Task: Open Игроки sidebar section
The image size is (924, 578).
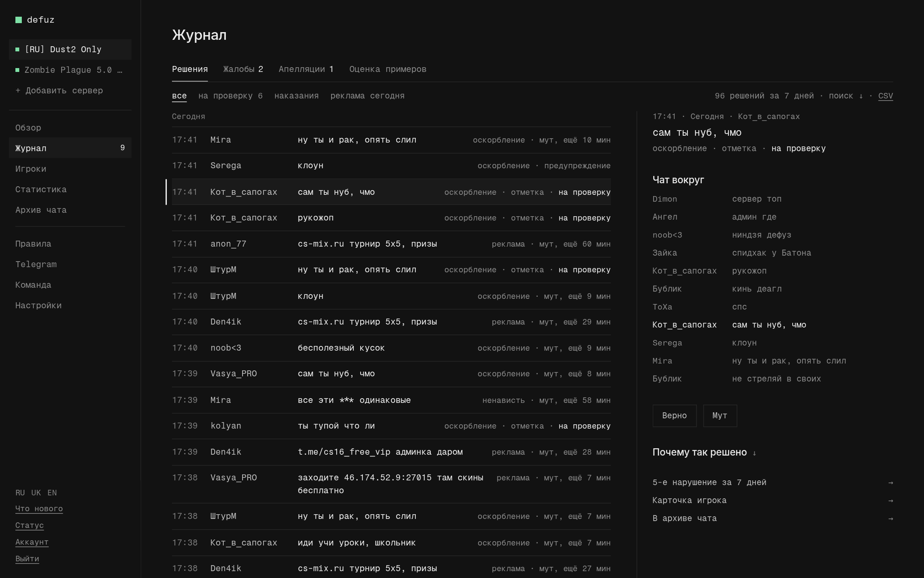Action: point(70,169)
